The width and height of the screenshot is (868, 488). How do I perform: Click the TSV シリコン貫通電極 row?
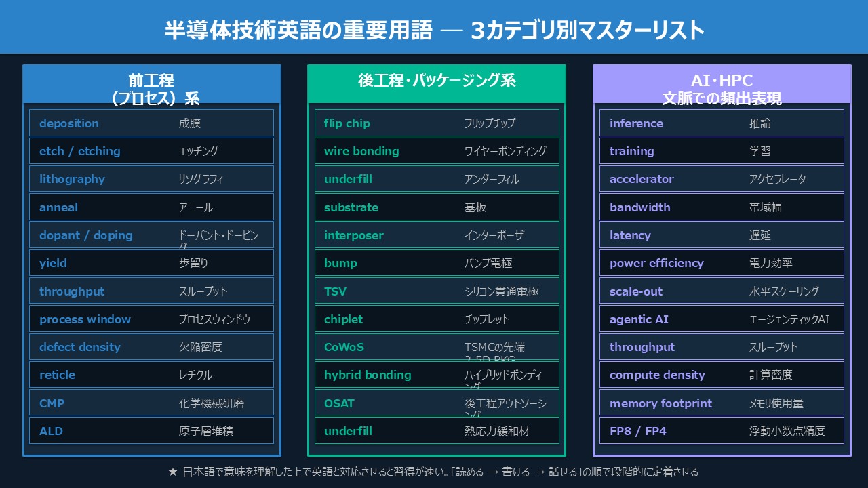pyautogui.click(x=437, y=291)
